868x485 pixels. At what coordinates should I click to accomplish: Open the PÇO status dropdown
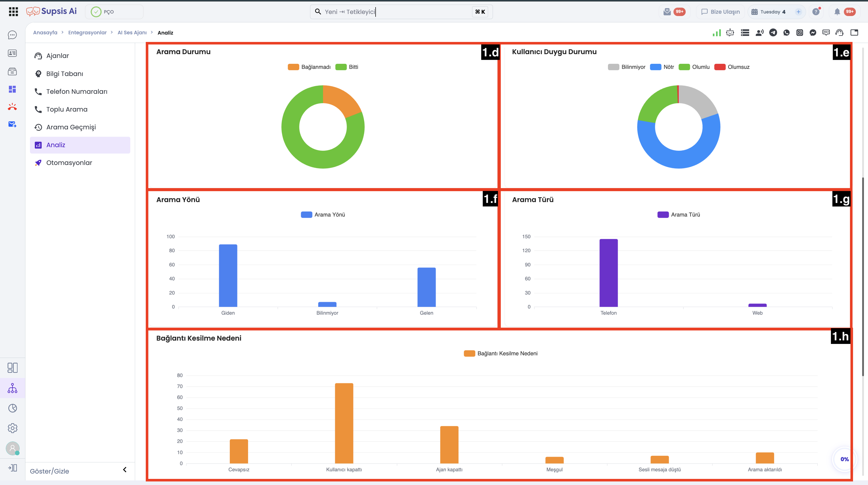(x=114, y=12)
